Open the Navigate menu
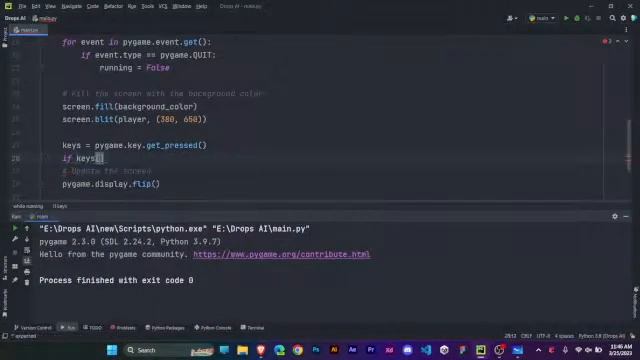The image size is (640, 360). pyautogui.click(x=71, y=7)
